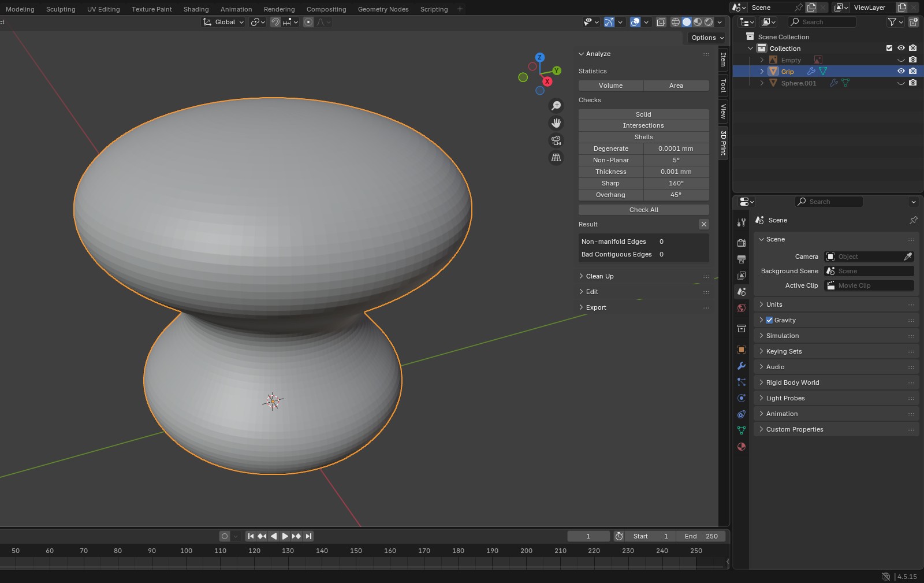Run the Shells check
Viewport: 924px width, 583px height.
pos(644,137)
